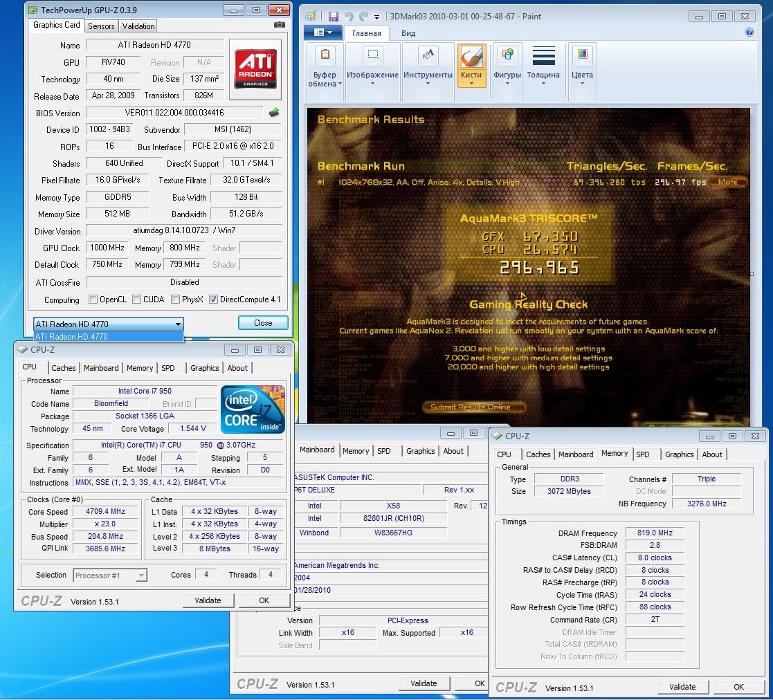
Task: Enable the OpenCL checkbox
Action: [93, 299]
